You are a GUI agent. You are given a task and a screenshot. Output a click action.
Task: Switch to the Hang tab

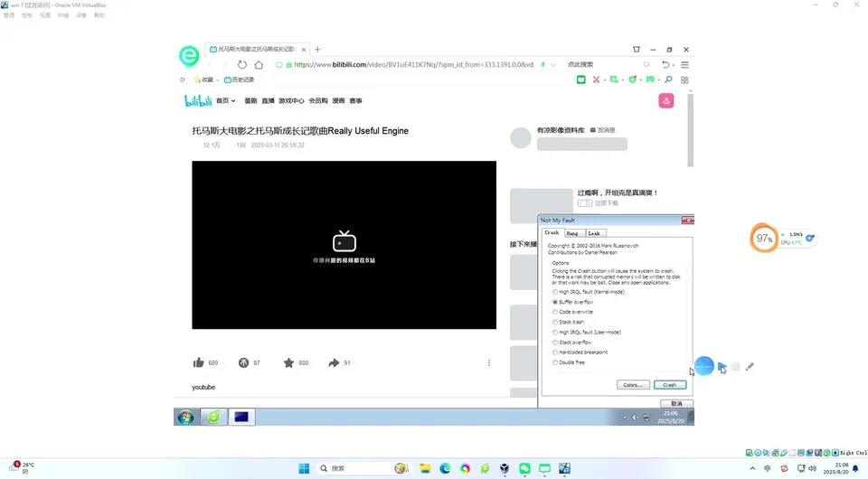point(572,233)
